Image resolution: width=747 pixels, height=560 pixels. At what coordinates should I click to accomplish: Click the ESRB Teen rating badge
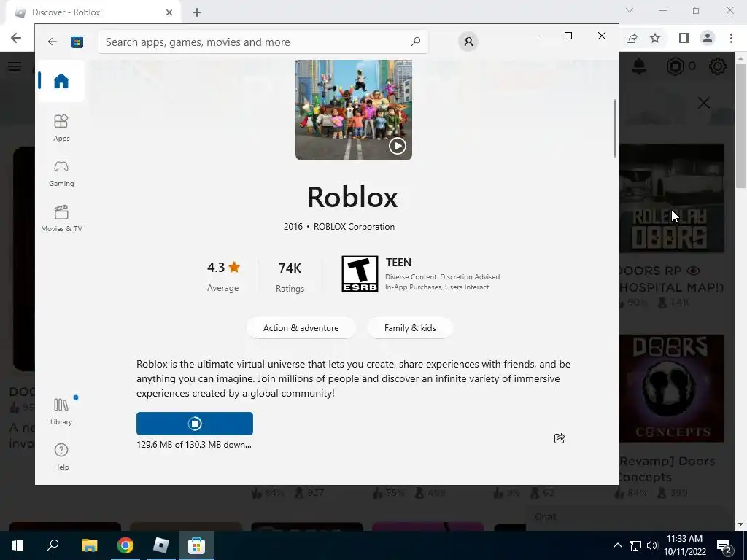[x=360, y=274]
